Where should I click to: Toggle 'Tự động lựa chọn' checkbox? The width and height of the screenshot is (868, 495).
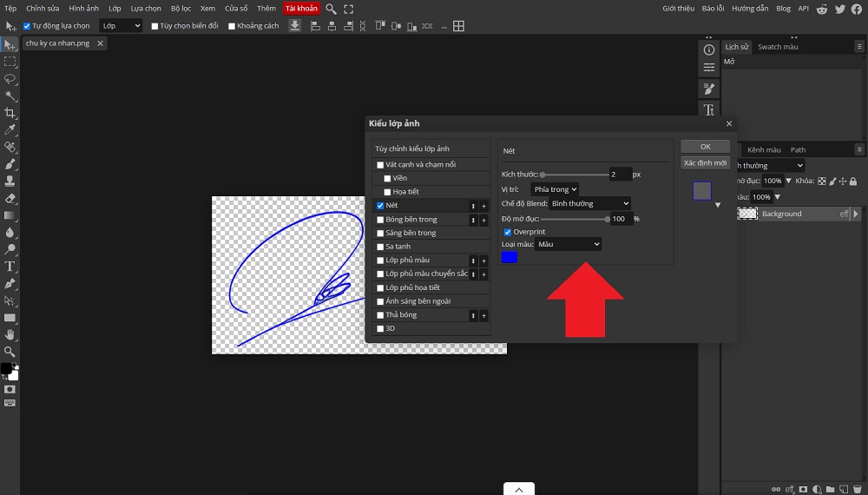[x=27, y=26]
